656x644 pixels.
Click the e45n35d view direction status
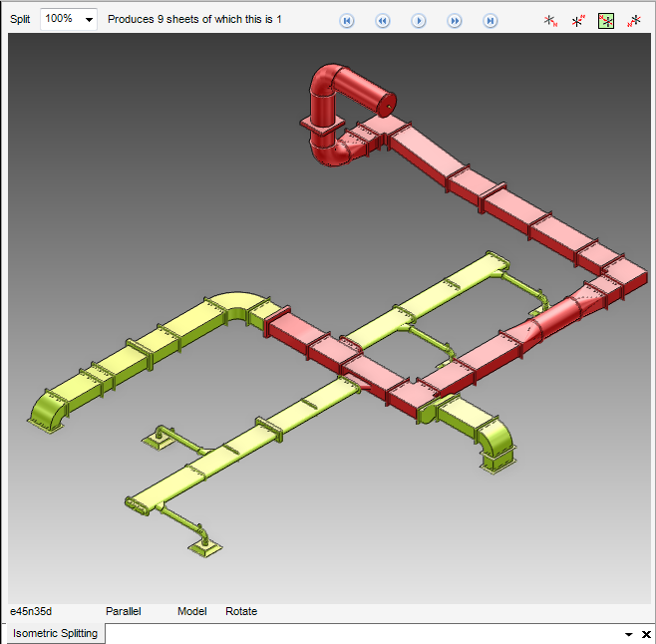pyautogui.click(x=31, y=611)
